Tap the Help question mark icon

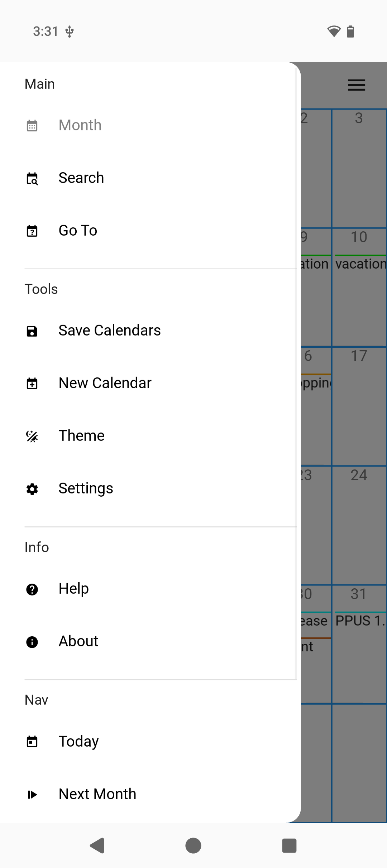coord(32,589)
